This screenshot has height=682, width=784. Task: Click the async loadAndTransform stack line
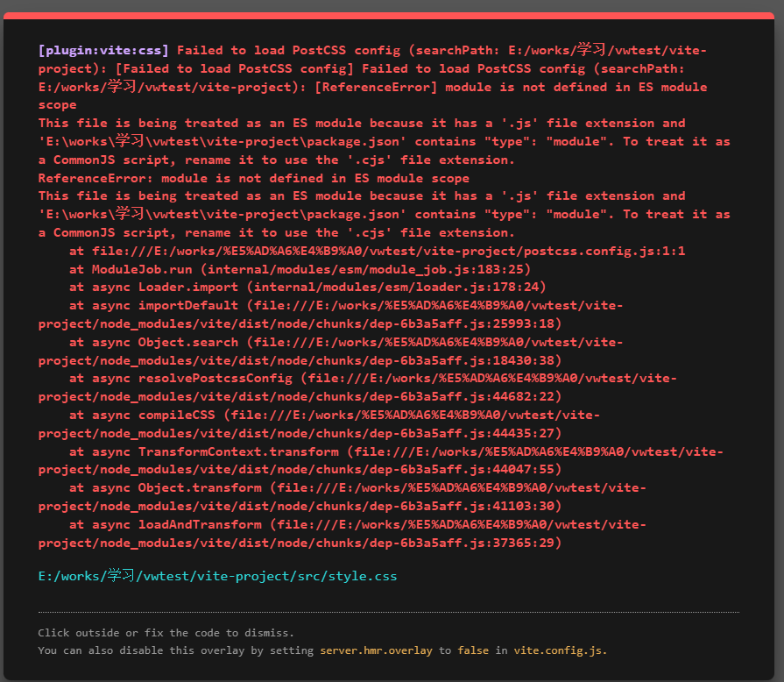[342, 533]
